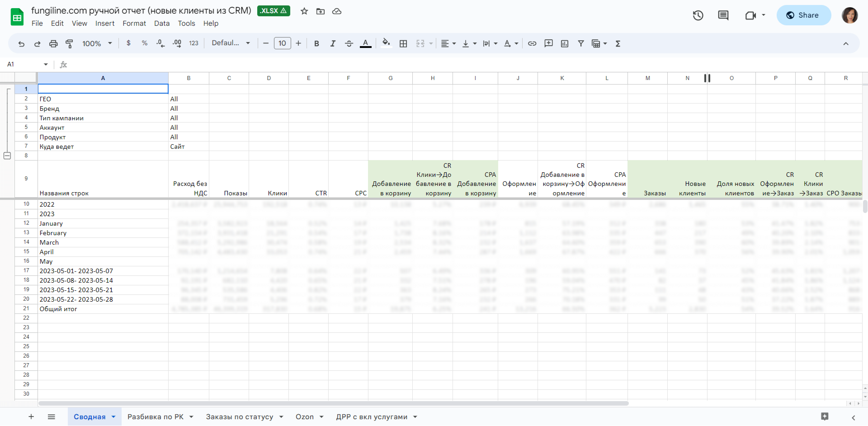Viewport: 868px width, 426px height.
Task: Select cell with Общий итог
Action: [103, 309]
